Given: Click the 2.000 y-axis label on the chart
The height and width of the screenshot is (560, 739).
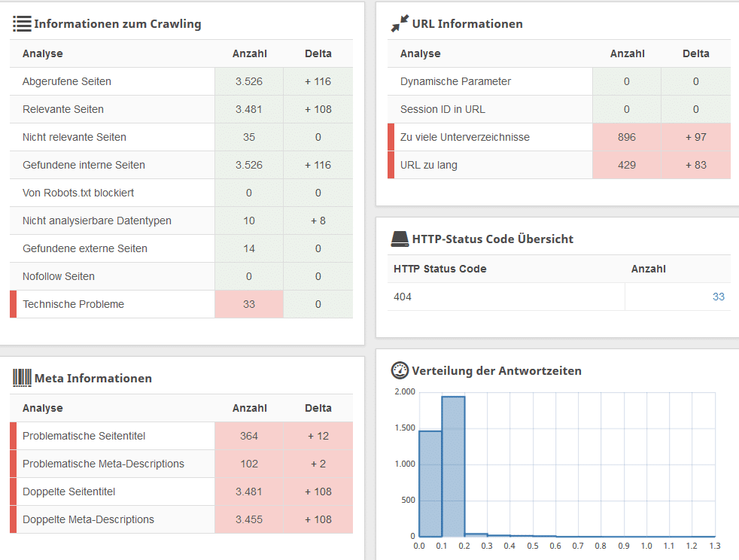Looking at the screenshot, I should pos(405,391).
